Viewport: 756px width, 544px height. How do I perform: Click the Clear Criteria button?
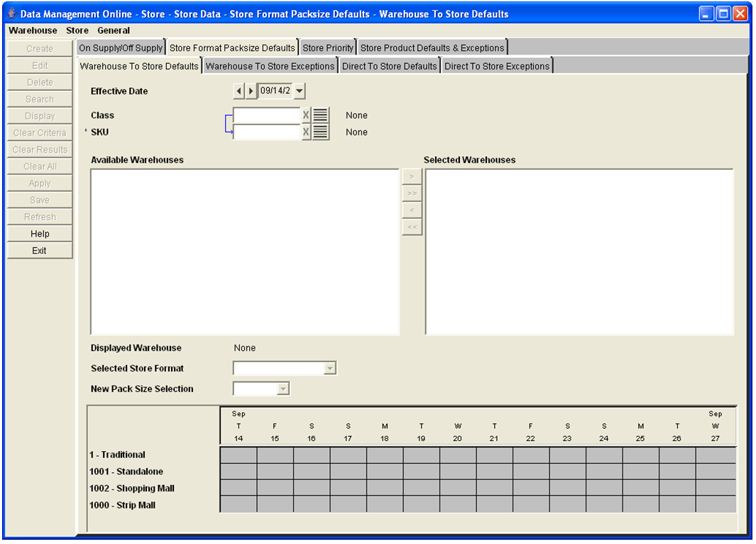[x=40, y=133]
